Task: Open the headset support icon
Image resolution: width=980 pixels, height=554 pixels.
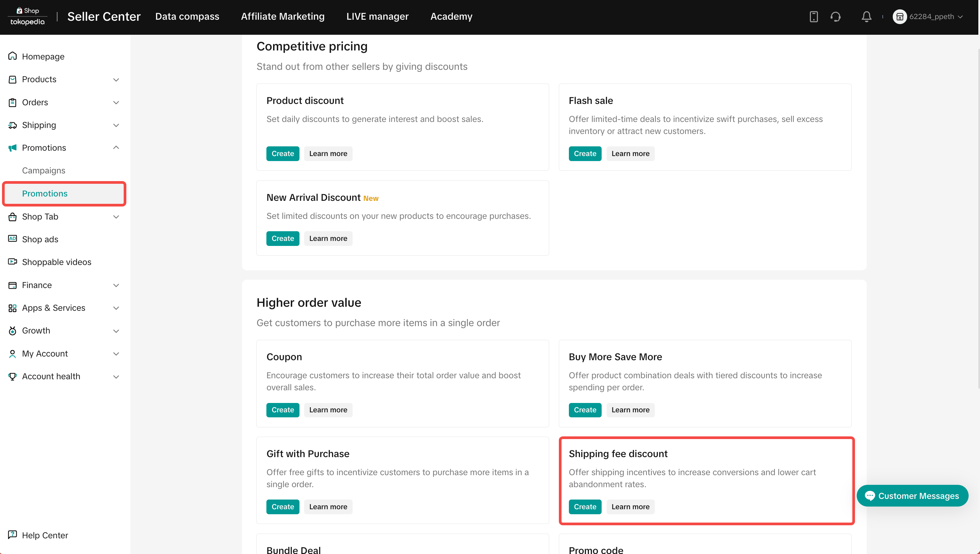Action: 835,17
